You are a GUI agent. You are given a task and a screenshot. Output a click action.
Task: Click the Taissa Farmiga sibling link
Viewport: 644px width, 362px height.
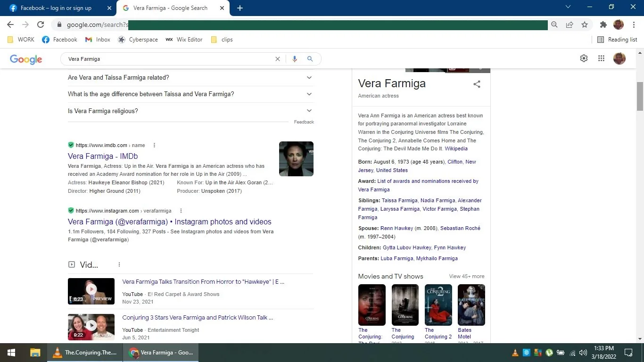tap(400, 201)
